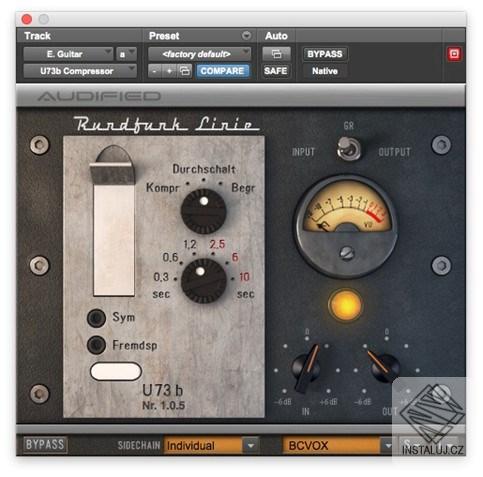Click the SIDECHAIN label
The height and width of the screenshot is (477, 483).
[139, 446]
